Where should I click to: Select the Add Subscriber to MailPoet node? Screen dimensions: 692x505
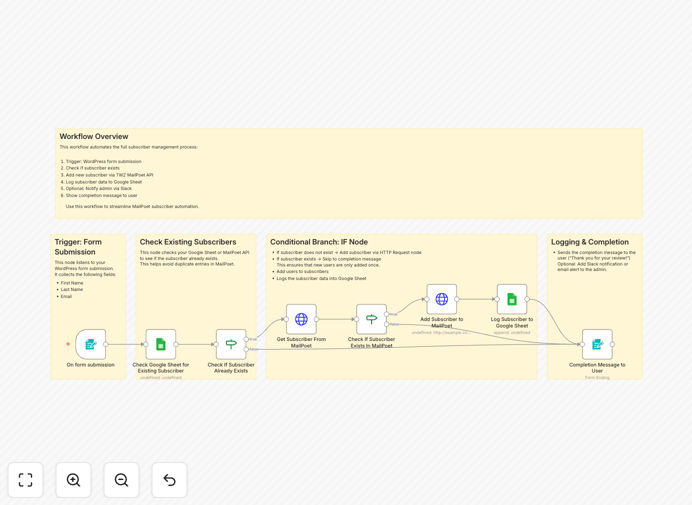(441, 299)
